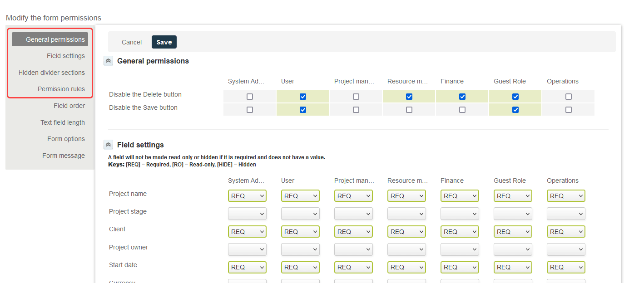Check Disable Save button for System Admin
The height and width of the screenshot is (283, 644).
tap(250, 110)
